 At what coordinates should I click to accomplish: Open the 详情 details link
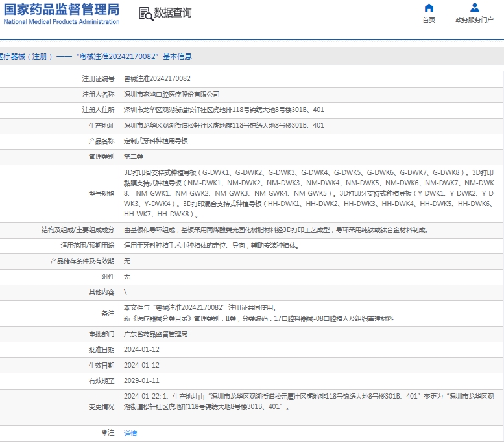[130, 433]
